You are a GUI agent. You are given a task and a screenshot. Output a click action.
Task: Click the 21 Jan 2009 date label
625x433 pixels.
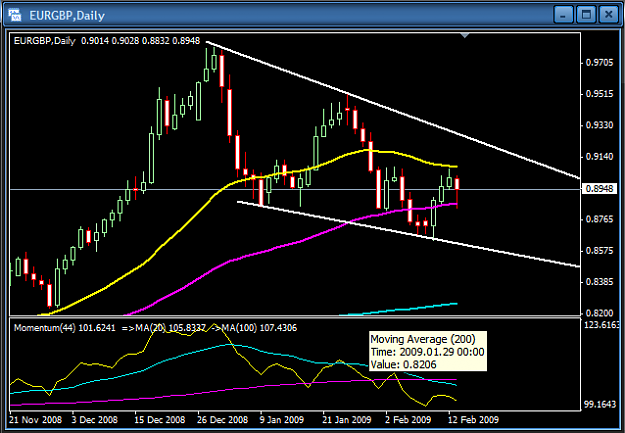click(x=347, y=420)
